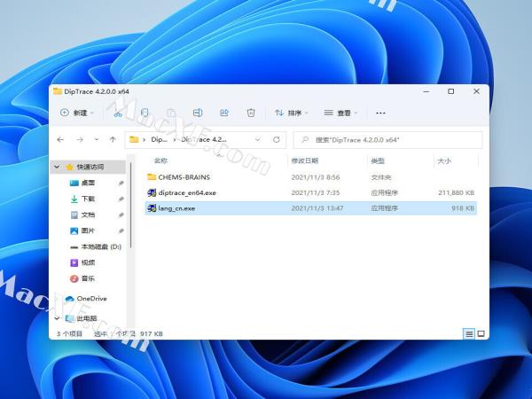This screenshot has width=532, height=399.
Task: Open the Sort (排序) dropdown
Action: click(x=291, y=113)
